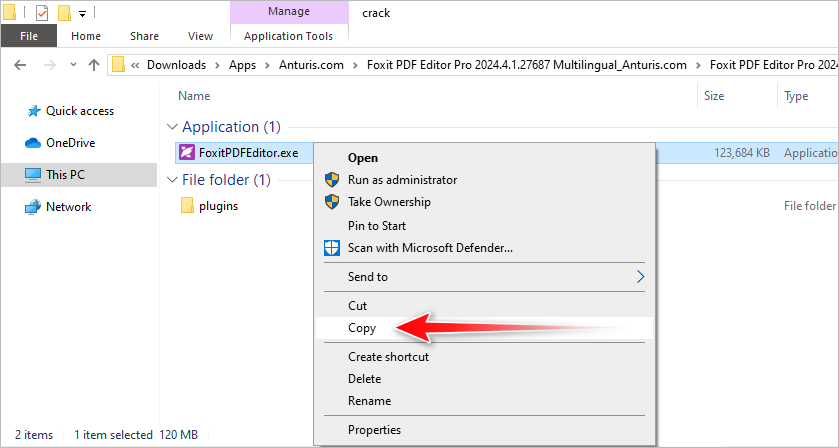Collapse the File folder (1) group
The height and width of the screenshot is (448, 839).
click(172, 180)
